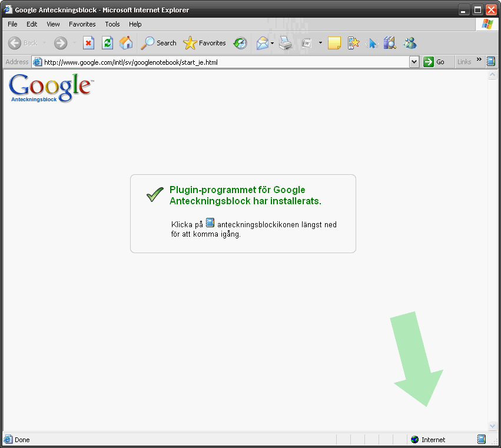Click the Research book icon in toolbar
Viewport: 501px width, 448px height.
tap(390, 43)
